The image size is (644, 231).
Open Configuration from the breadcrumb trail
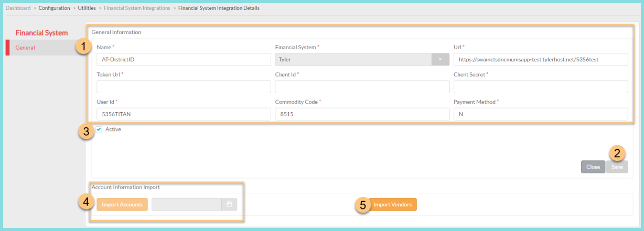coord(54,8)
